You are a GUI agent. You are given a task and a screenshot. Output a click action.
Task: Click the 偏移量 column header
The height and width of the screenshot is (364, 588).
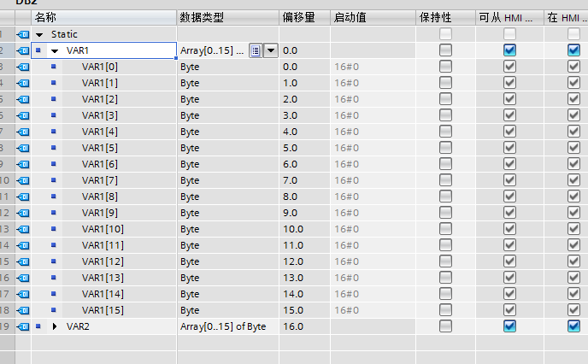coord(304,18)
